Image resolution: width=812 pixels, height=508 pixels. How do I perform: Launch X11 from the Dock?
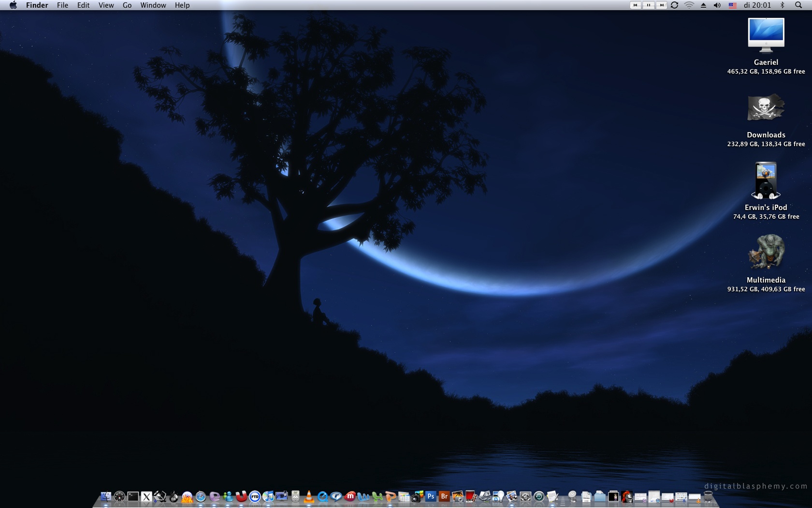pos(146,496)
